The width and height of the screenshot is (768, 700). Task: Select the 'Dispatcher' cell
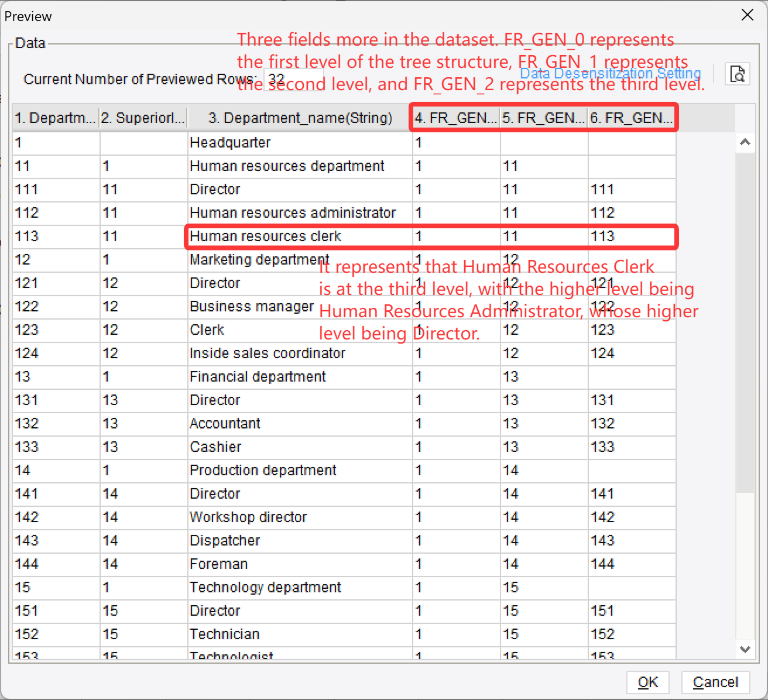pyautogui.click(x=300, y=541)
